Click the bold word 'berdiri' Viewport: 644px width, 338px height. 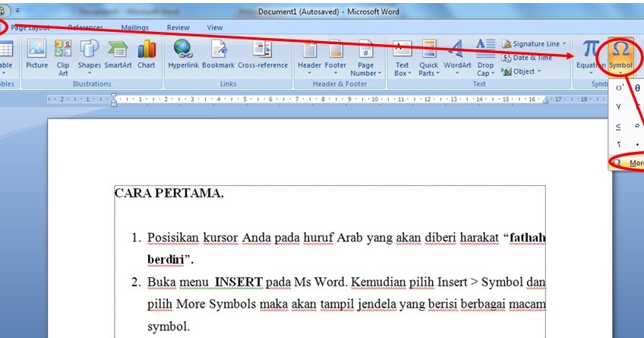166,260
